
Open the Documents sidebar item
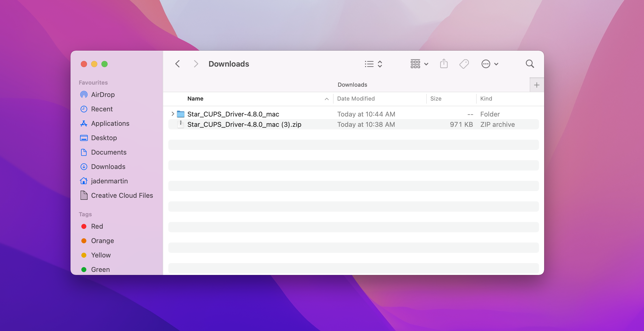(x=109, y=152)
